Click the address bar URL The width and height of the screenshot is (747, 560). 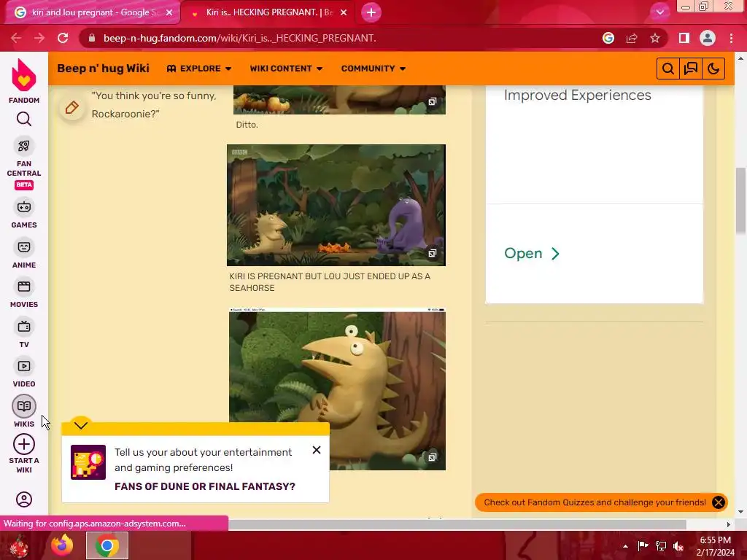pyautogui.click(x=239, y=38)
